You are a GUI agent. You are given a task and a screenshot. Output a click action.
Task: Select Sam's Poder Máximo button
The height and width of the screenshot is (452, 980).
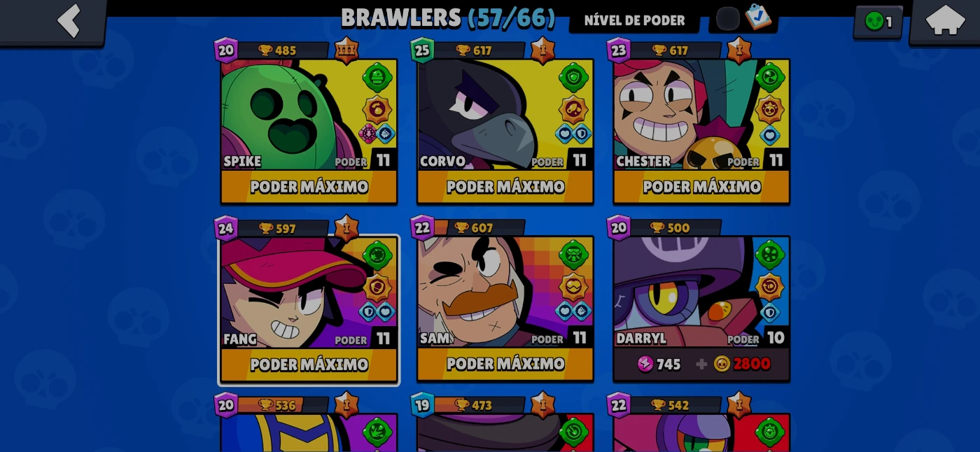[505, 364]
